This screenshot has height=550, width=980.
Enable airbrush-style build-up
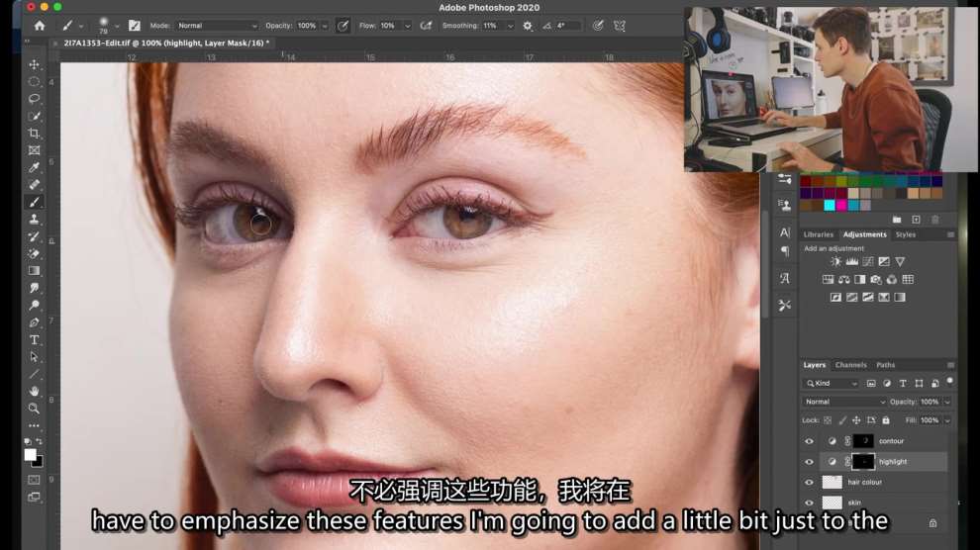426,26
